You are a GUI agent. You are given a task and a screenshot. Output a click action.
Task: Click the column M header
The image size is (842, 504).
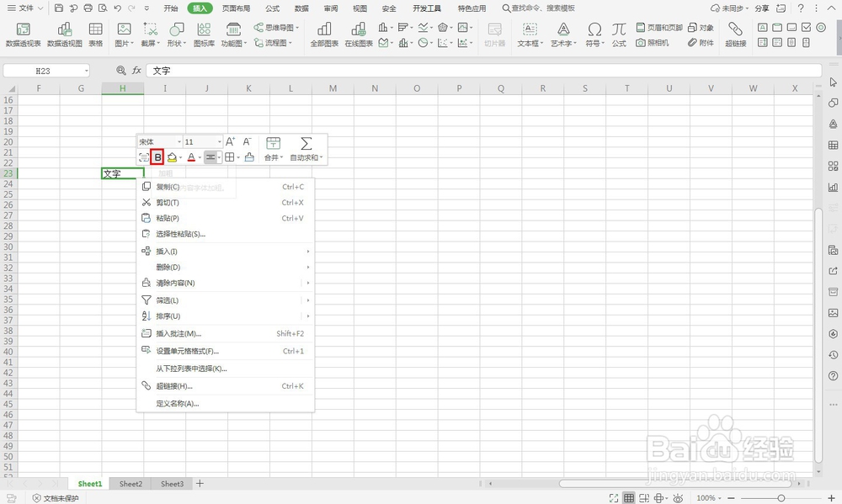coord(333,88)
